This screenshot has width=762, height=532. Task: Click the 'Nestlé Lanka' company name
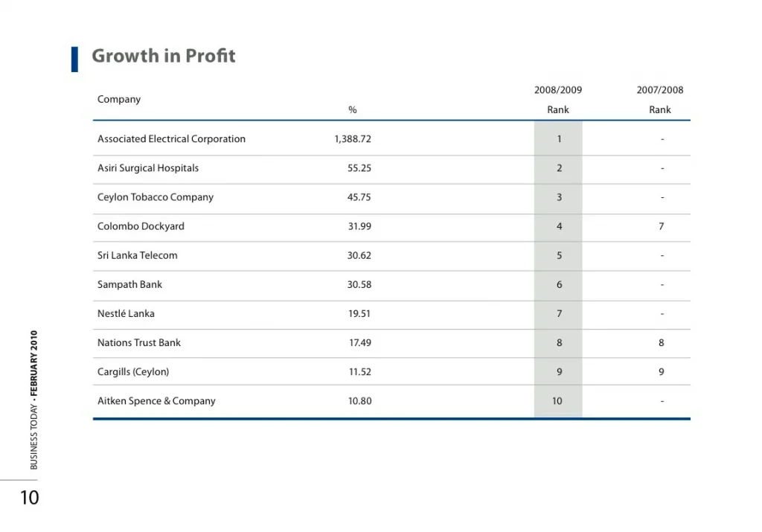[x=126, y=313]
